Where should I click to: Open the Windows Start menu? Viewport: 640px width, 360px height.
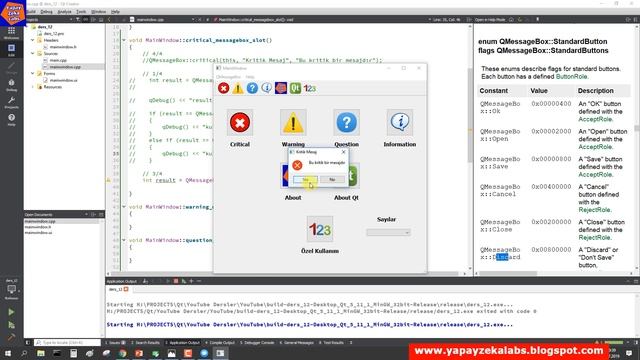8,353
